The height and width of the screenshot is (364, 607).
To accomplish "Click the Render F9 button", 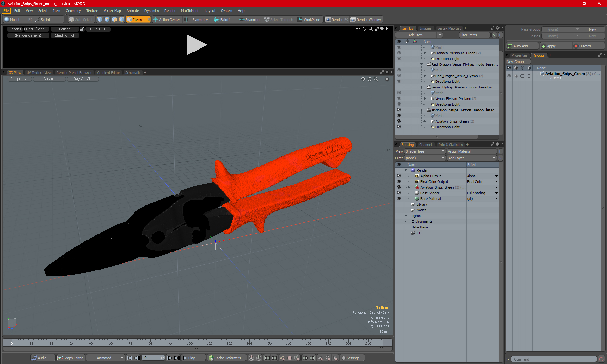I will [x=337, y=20].
